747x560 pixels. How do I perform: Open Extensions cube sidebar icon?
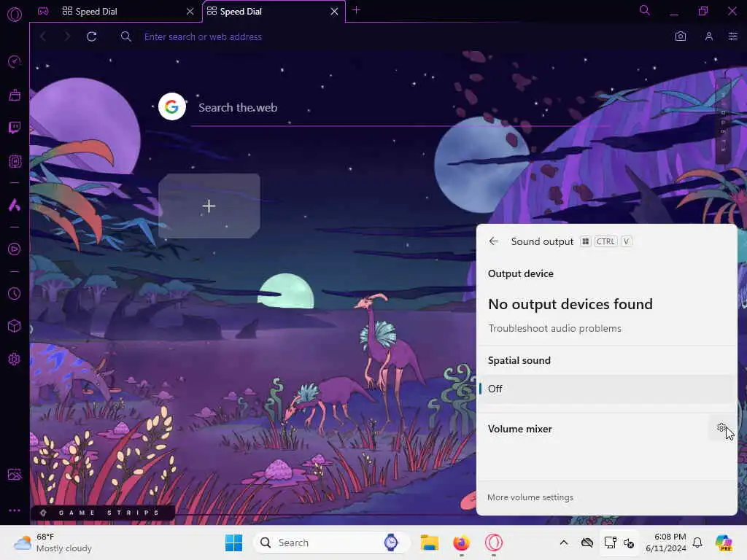coord(15,326)
